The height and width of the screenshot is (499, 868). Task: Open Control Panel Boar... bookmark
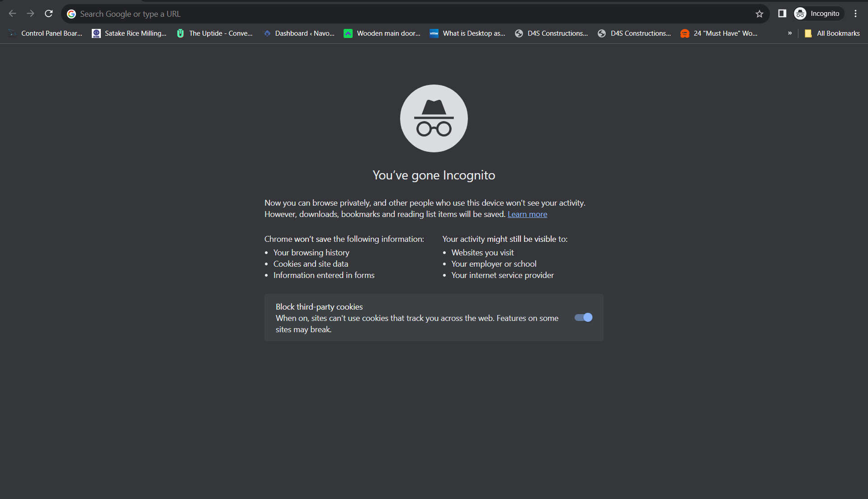(x=46, y=33)
